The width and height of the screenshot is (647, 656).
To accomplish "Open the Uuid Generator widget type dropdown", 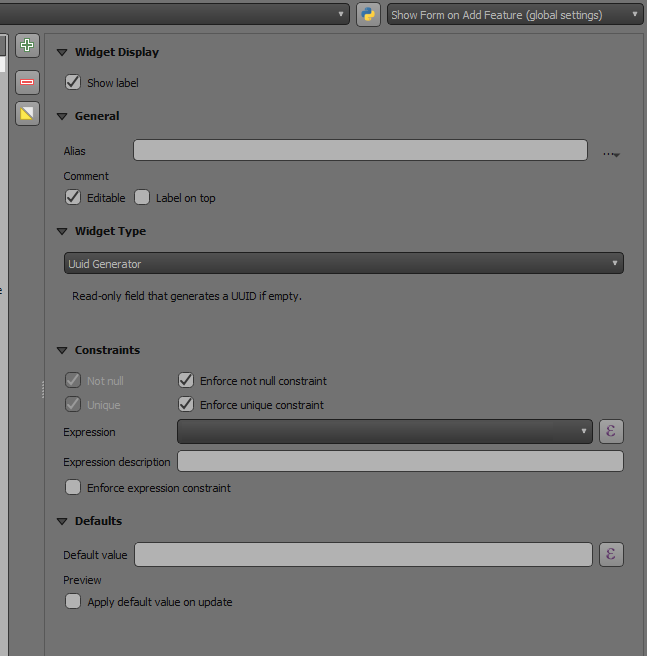I will [x=344, y=264].
